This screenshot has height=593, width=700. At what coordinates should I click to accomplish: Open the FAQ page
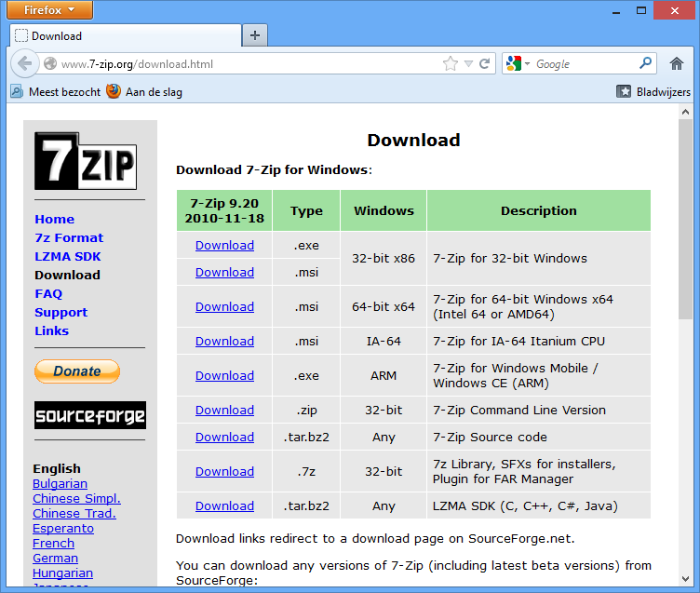(x=48, y=294)
